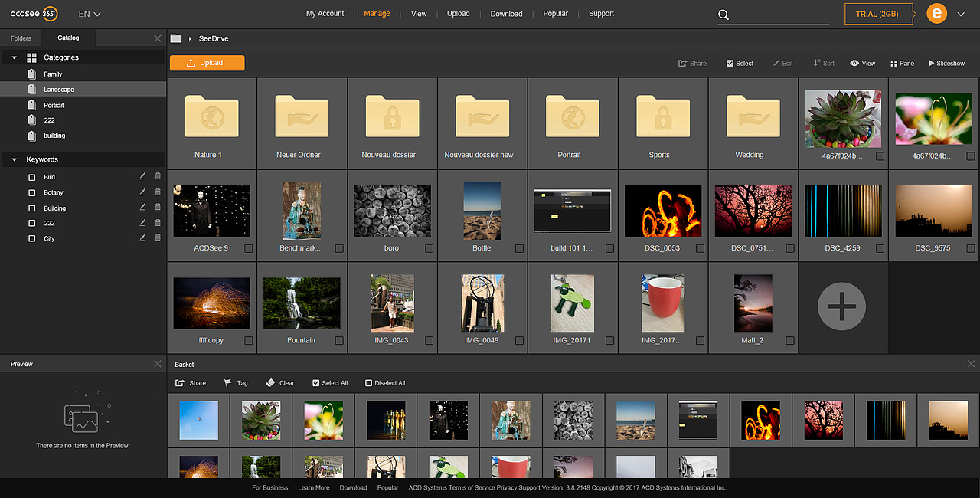Click the Learn More footer link
Viewport: 980px width, 498px height.
pos(314,487)
